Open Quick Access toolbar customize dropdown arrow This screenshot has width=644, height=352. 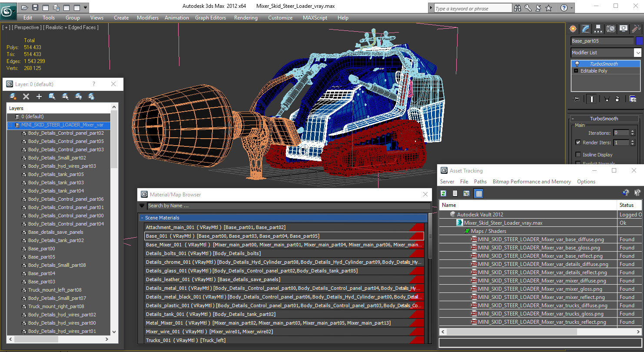85,7
